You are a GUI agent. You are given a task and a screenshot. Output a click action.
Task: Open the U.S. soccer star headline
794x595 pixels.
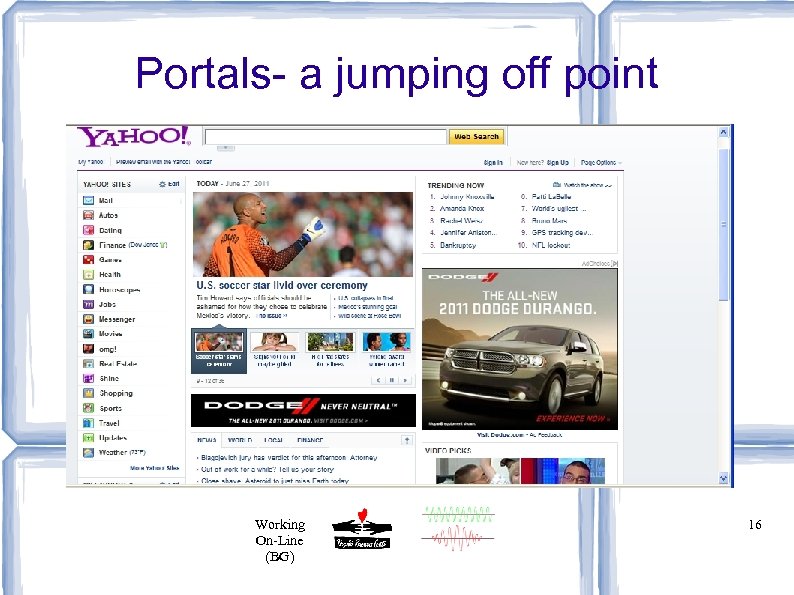pos(282,285)
